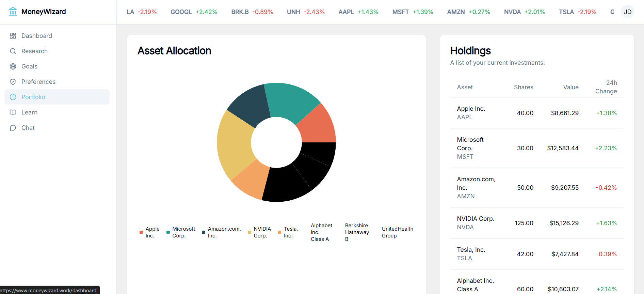The height and width of the screenshot is (294, 644).
Task: Click the $9,207.55 value cell
Action: [x=565, y=188]
